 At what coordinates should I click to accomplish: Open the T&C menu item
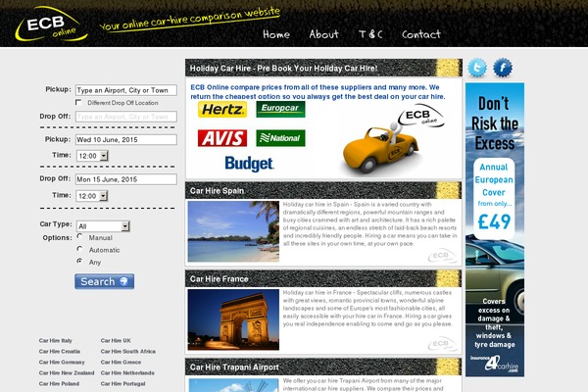pyautogui.click(x=370, y=34)
